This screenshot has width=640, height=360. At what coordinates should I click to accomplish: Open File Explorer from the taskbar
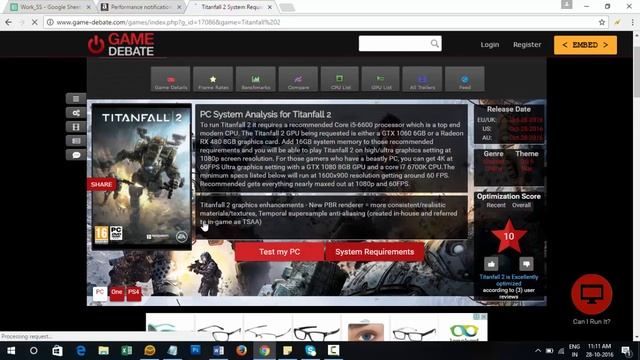pos(104,351)
